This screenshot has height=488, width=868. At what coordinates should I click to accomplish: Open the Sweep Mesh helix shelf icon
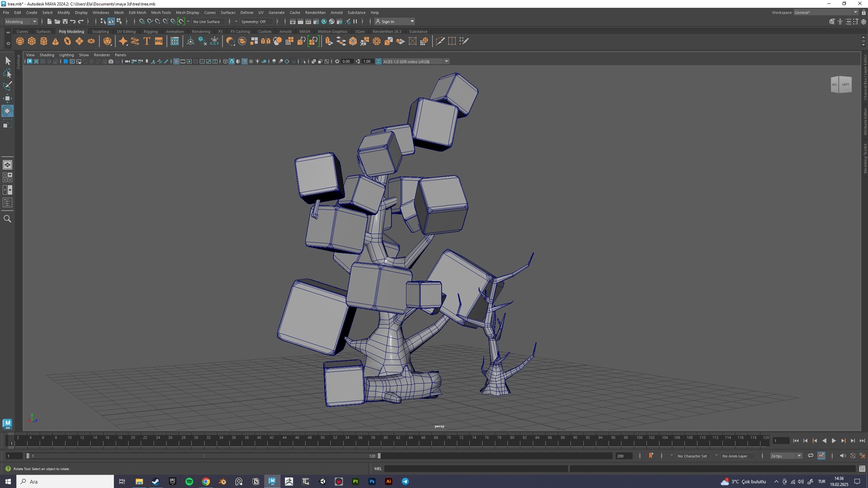click(x=135, y=41)
